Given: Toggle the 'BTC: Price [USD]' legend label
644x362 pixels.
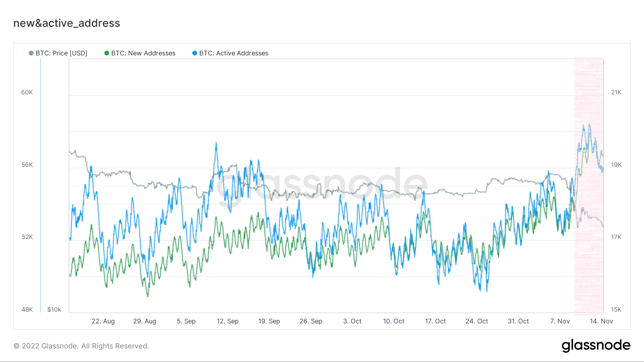Looking at the screenshot, I should click(61, 53).
